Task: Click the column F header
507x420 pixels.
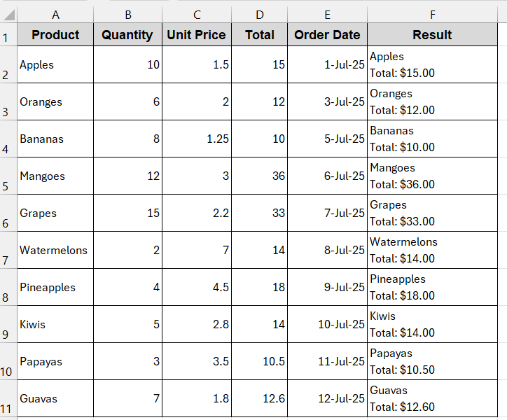Action: pyautogui.click(x=432, y=14)
